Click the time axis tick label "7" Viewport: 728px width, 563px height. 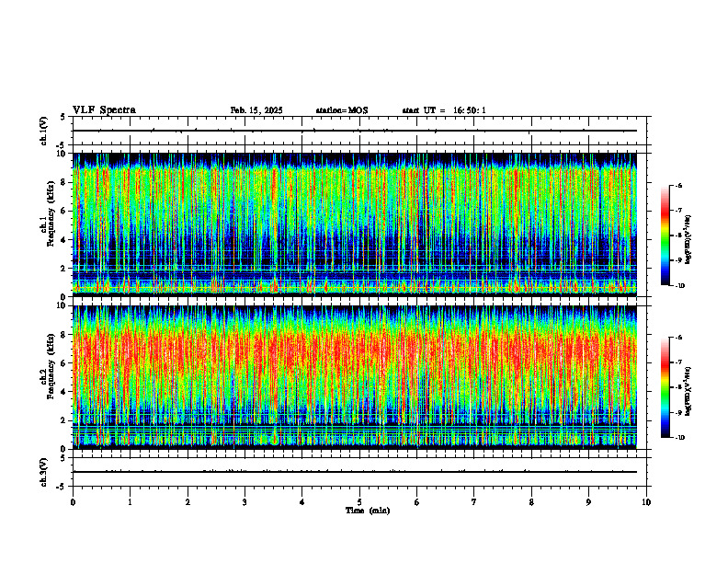[474, 502]
